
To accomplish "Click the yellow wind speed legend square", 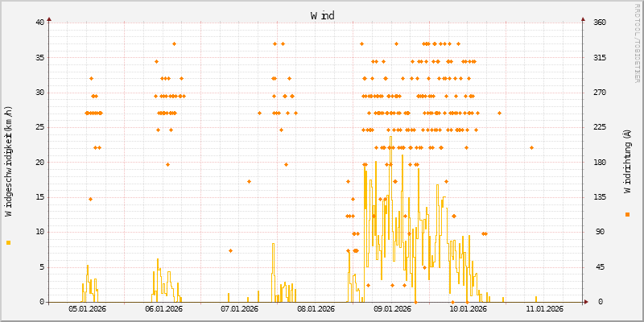I will tap(8, 242).
